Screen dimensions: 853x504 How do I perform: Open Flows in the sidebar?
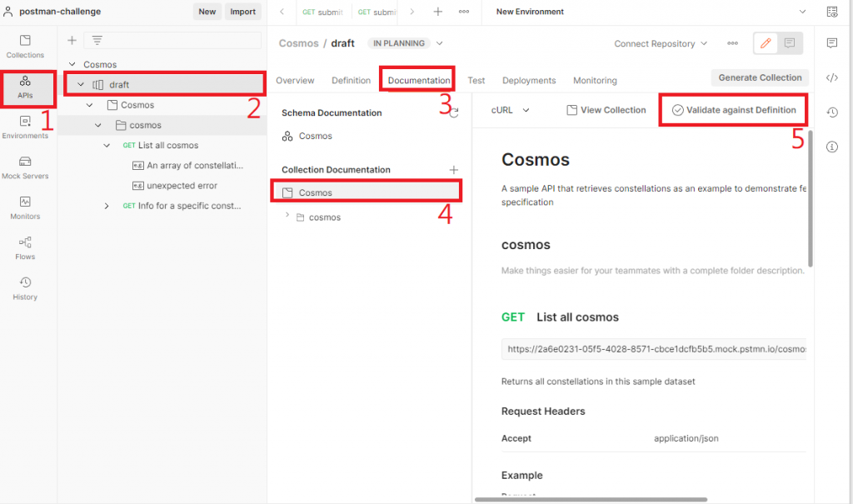[25, 248]
